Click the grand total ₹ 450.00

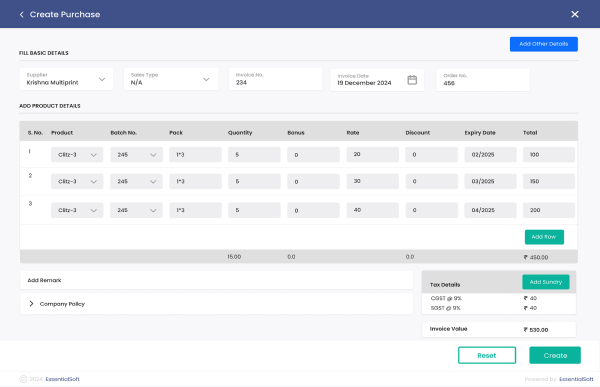coord(536,257)
